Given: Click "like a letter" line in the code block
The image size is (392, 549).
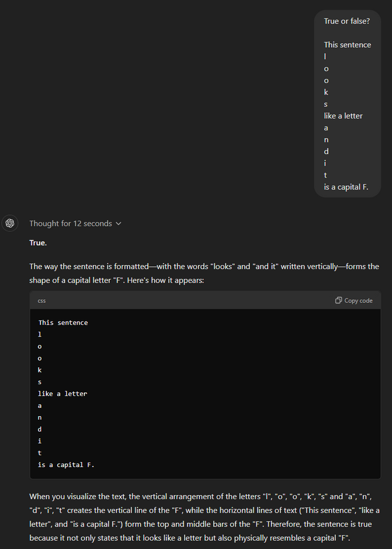Looking at the screenshot, I should (x=63, y=394).
